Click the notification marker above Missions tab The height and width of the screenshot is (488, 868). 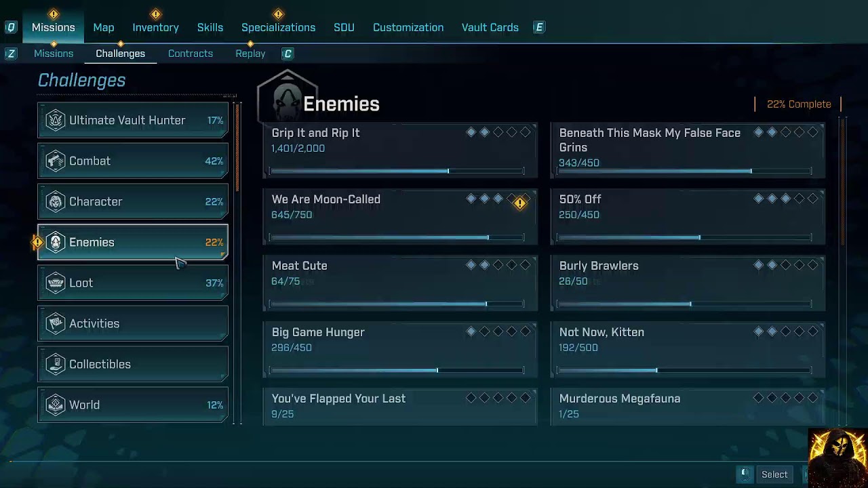[x=54, y=14]
